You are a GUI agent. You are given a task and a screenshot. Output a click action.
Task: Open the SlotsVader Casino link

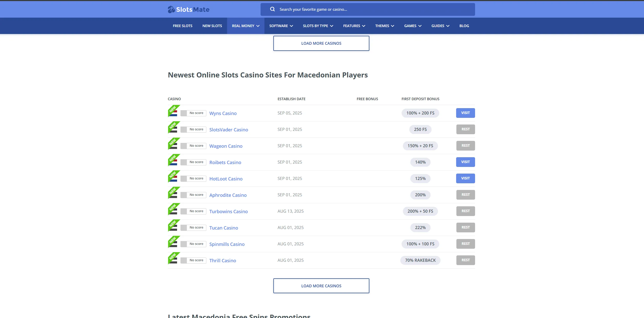tap(229, 130)
